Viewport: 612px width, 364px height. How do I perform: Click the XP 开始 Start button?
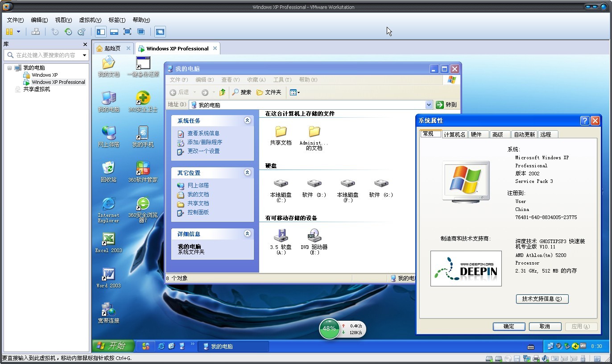point(114,346)
